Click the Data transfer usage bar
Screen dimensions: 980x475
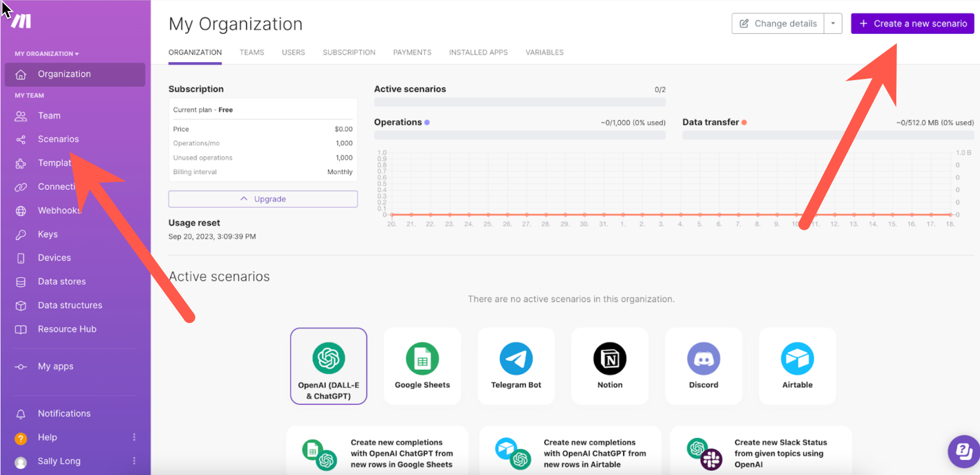click(x=827, y=135)
